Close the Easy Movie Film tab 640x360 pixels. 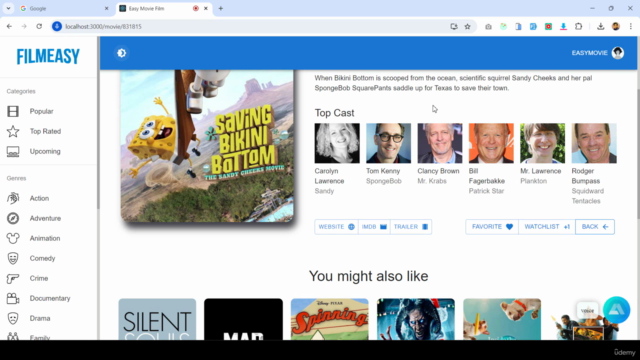pyautogui.click(x=206, y=9)
